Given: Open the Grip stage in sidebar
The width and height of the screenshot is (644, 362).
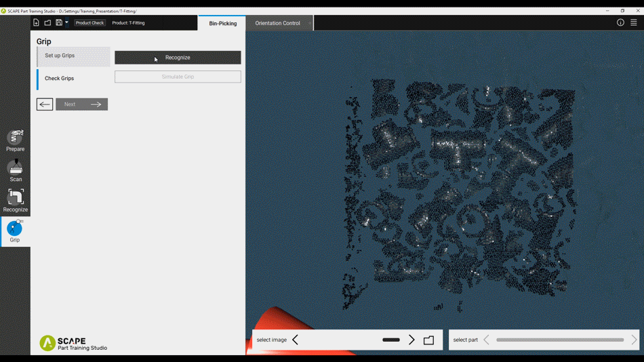Looking at the screenshot, I should (x=15, y=231).
